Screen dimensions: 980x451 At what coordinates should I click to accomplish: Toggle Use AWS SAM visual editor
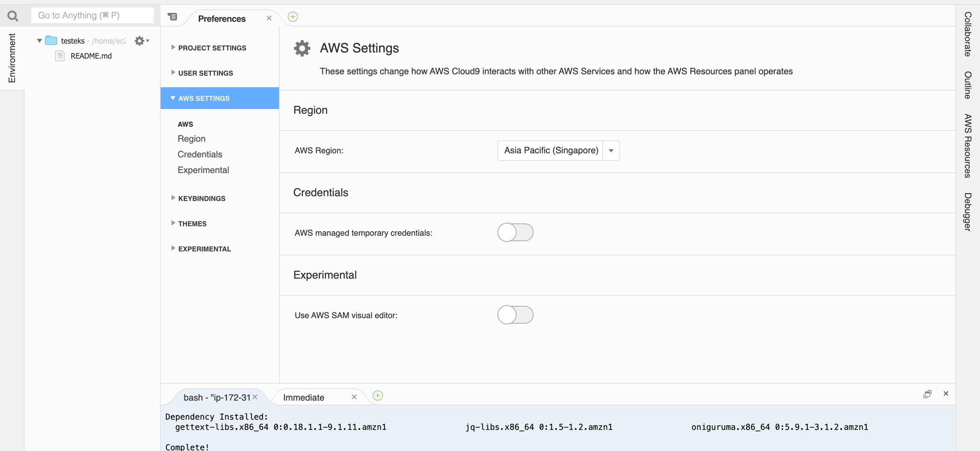click(x=515, y=315)
